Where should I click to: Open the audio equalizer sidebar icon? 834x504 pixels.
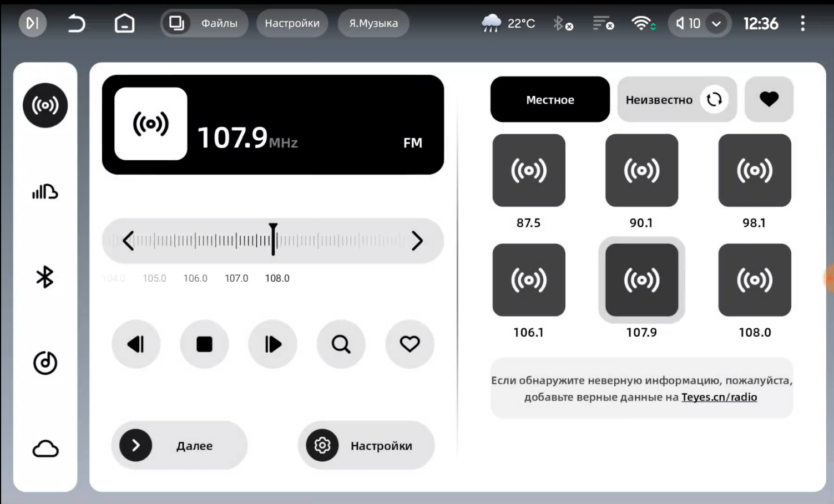[45, 192]
